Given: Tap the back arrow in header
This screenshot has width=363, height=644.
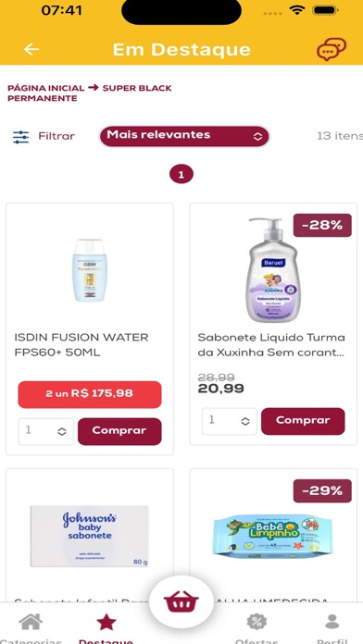Looking at the screenshot, I should pyautogui.click(x=31, y=49).
